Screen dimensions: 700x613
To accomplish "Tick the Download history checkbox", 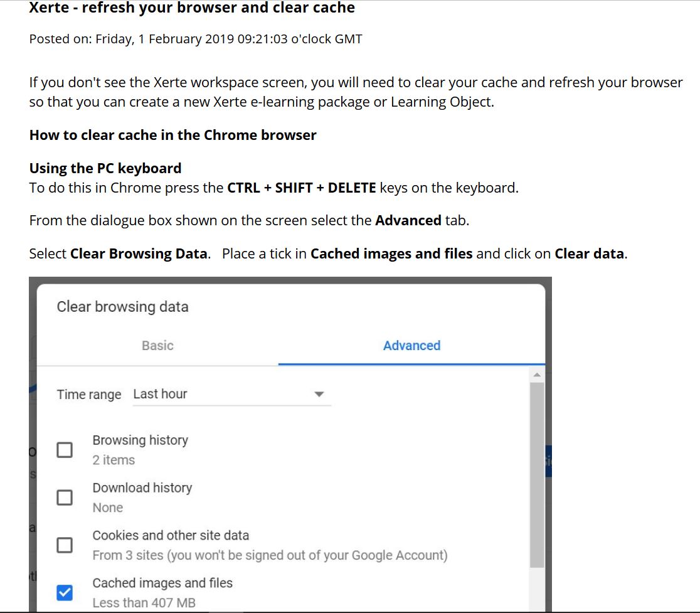I will [x=65, y=498].
